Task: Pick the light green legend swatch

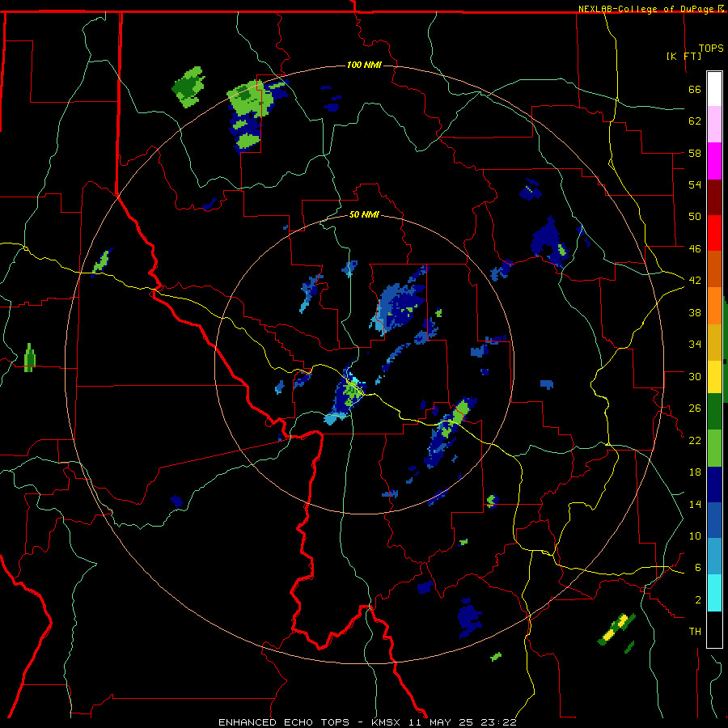Action: [714, 448]
